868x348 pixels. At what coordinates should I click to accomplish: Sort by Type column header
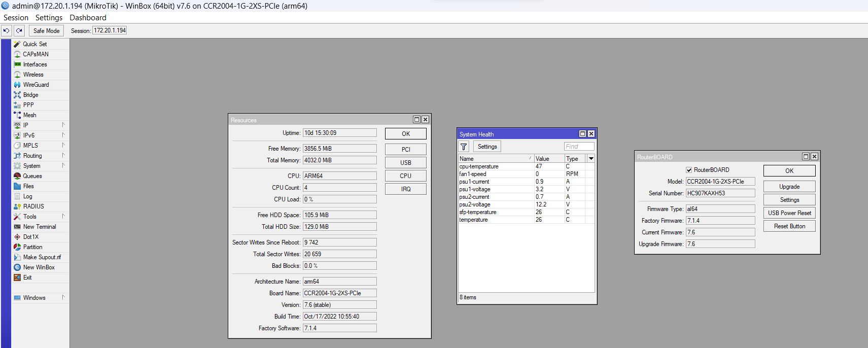[x=575, y=159]
